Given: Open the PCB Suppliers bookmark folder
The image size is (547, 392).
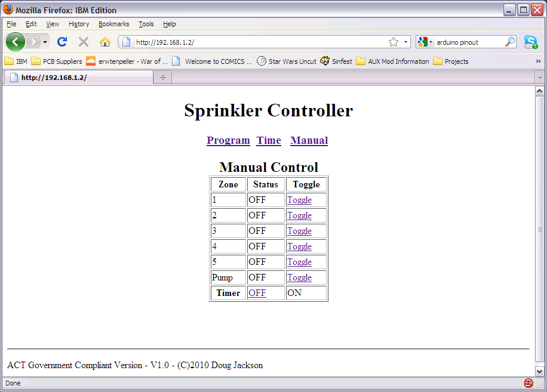Looking at the screenshot, I should click(57, 61).
